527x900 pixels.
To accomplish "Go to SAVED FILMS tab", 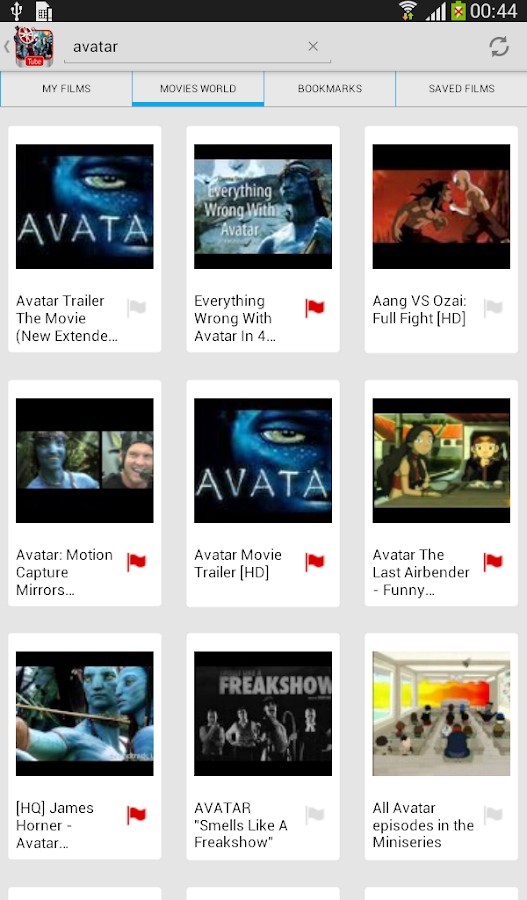I will coord(462,89).
